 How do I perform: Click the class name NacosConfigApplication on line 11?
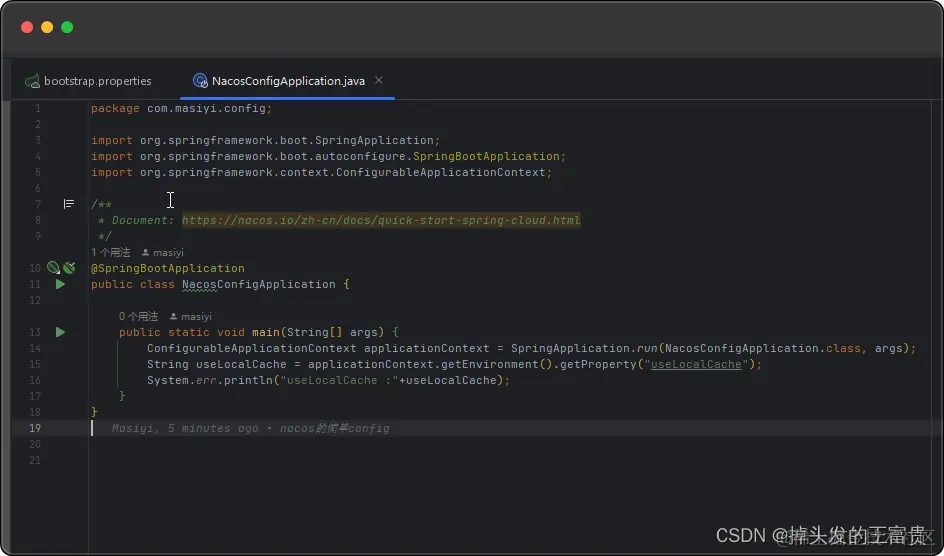tap(259, 284)
